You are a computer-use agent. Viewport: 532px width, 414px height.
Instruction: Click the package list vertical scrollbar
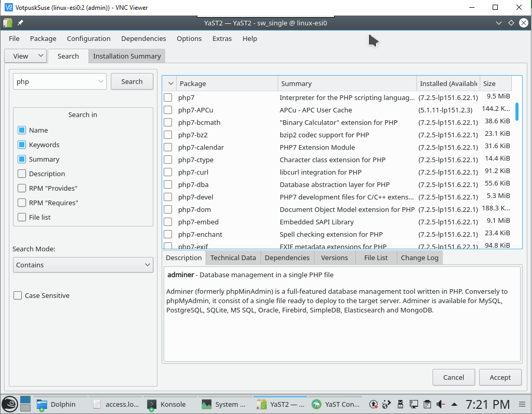click(517, 111)
